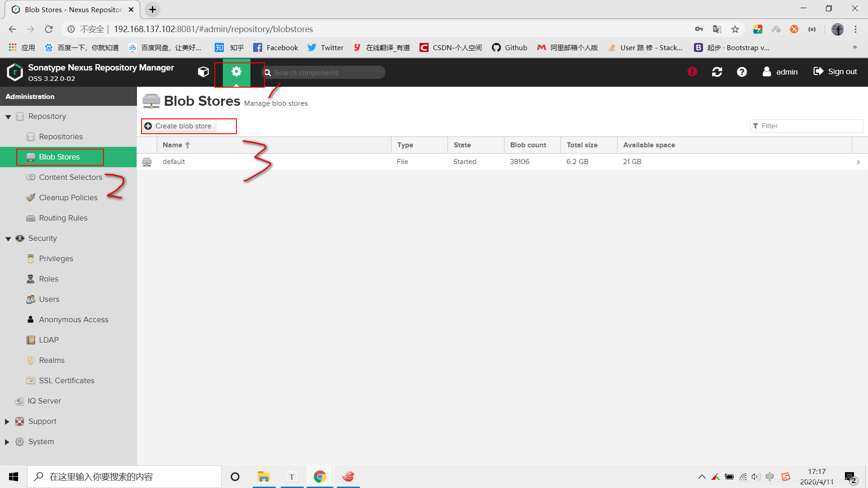This screenshot has height=488, width=868.
Task: Click the Nexus cube/box logo icon
Action: (204, 72)
